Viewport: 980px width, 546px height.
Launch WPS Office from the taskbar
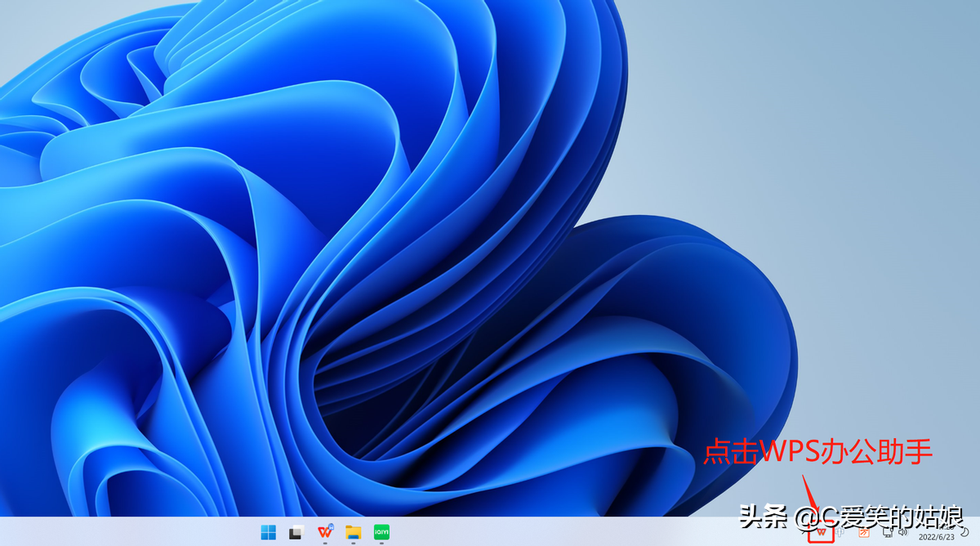click(x=325, y=532)
